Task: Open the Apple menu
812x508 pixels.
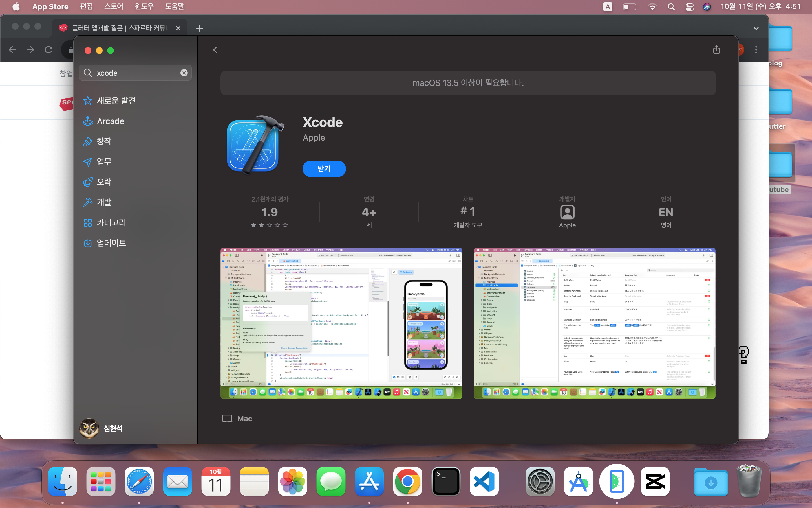Action: (x=16, y=7)
